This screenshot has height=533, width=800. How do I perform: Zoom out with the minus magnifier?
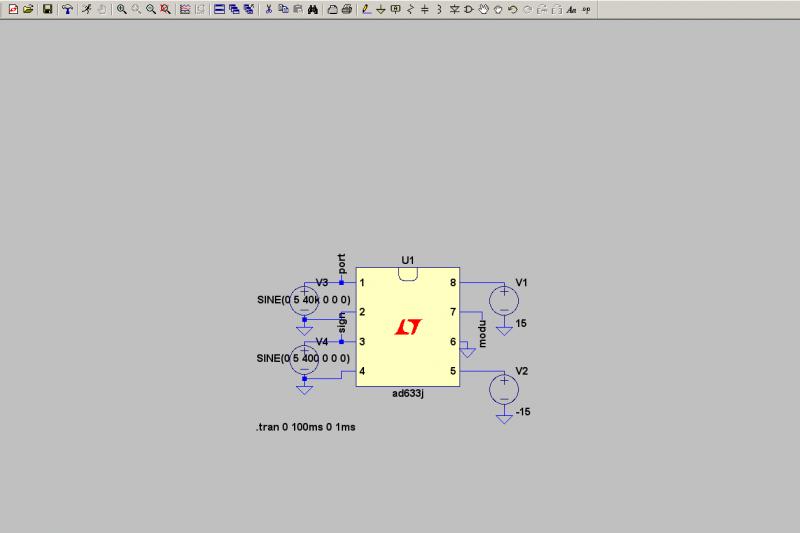(151, 9)
